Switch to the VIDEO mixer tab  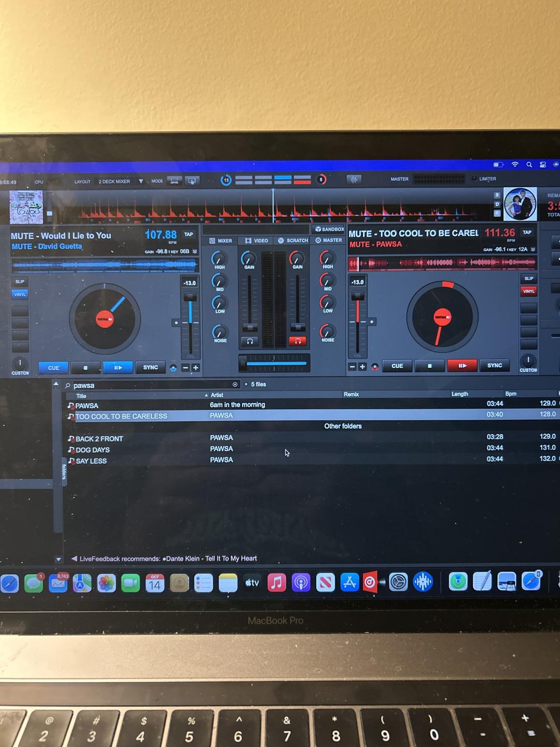click(257, 241)
